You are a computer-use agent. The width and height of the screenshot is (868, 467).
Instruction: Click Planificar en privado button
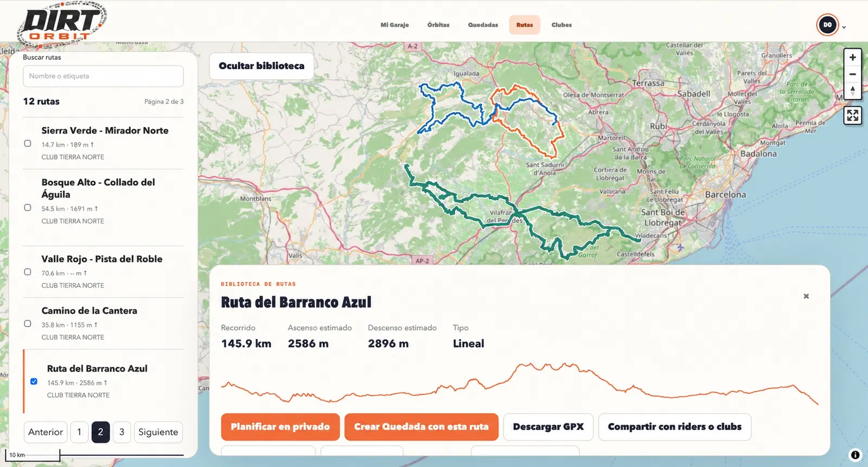(x=280, y=427)
